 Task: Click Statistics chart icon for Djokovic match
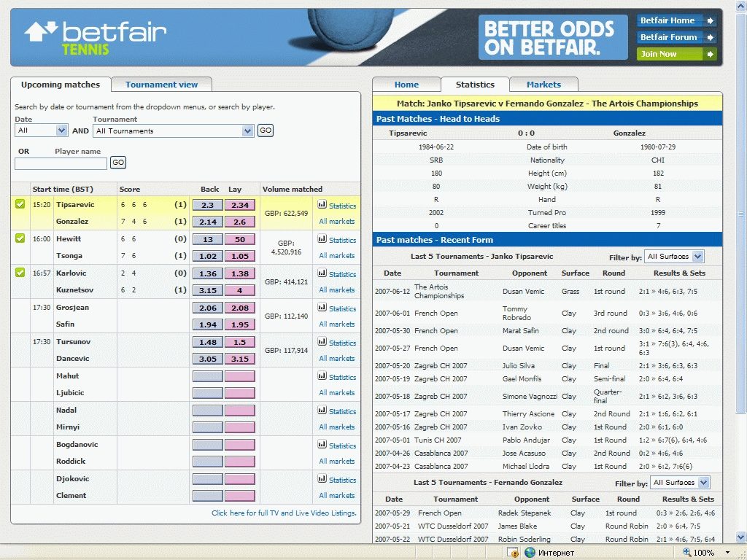pos(322,480)
